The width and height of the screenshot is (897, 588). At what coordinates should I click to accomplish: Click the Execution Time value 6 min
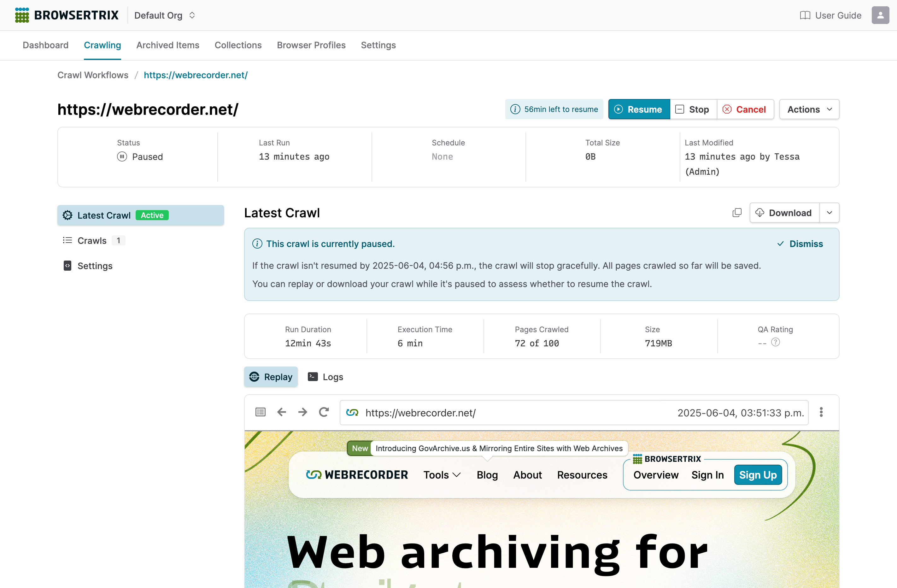click(410, 343)
